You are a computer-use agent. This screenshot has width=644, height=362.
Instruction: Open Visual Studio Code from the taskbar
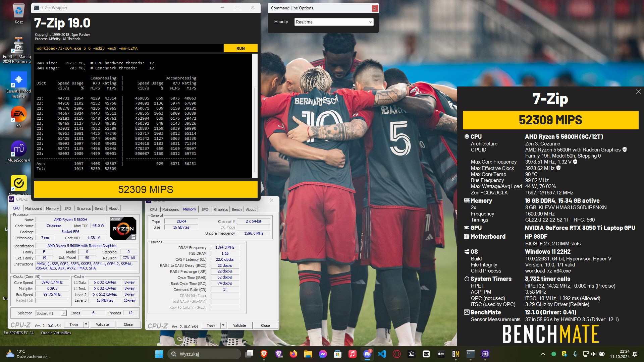382,354
